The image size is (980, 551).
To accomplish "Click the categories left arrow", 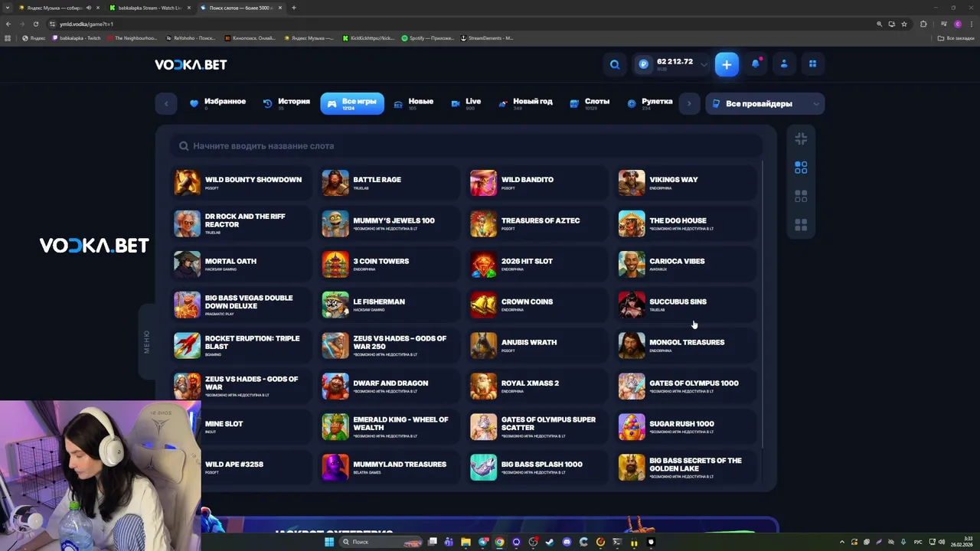I will point(166,103).
